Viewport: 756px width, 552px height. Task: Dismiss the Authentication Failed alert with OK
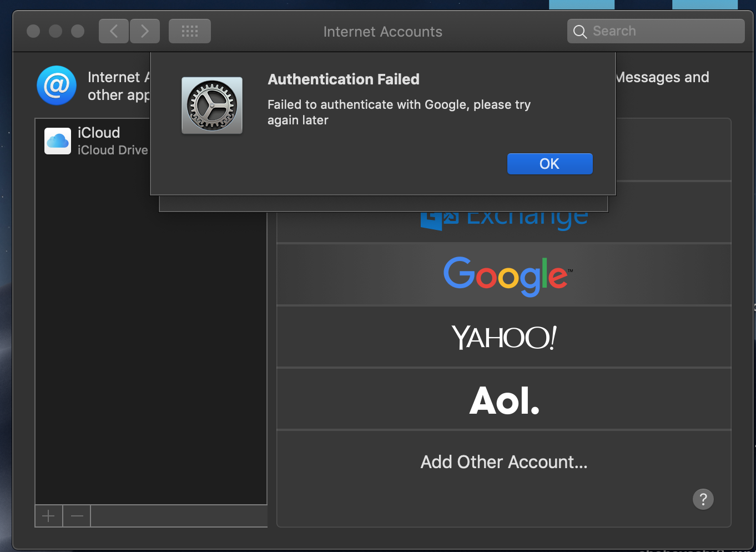click(x=550, y=164)
